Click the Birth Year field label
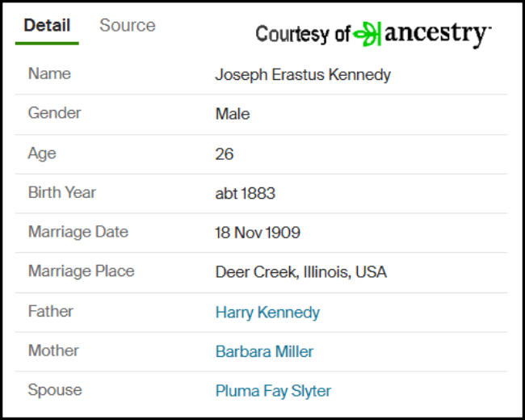Image resolution: width=525 pixels, height=420 pixels. pos(62,192)
